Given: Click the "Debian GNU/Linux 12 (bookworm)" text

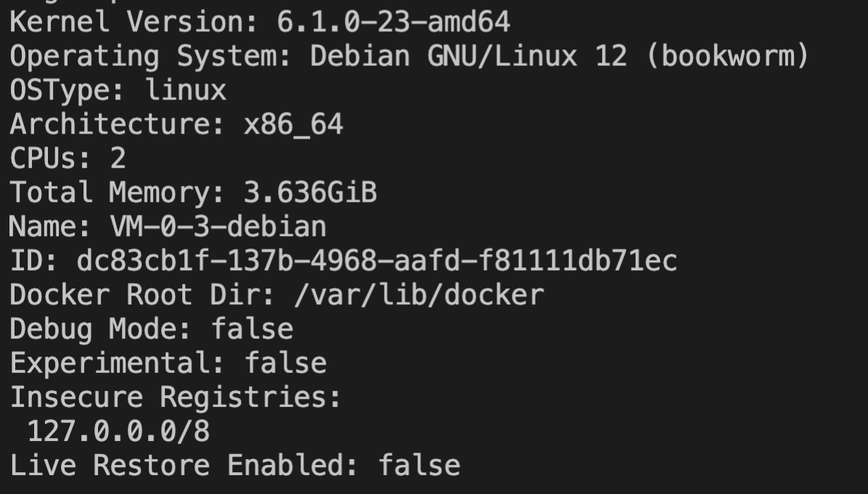Looking at the screenshot, I should (560, 57).
